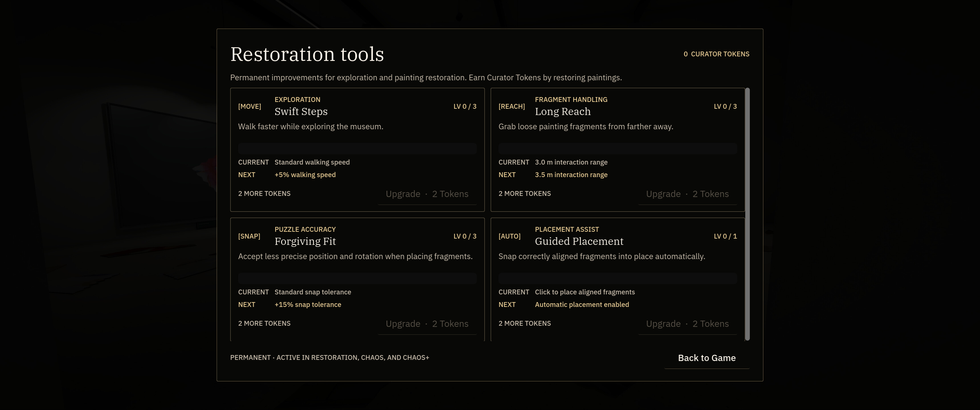The height and width of the screenshot is (410, 980).
Task: Click the Long Reach level progress bar
Action: point(617,148)
